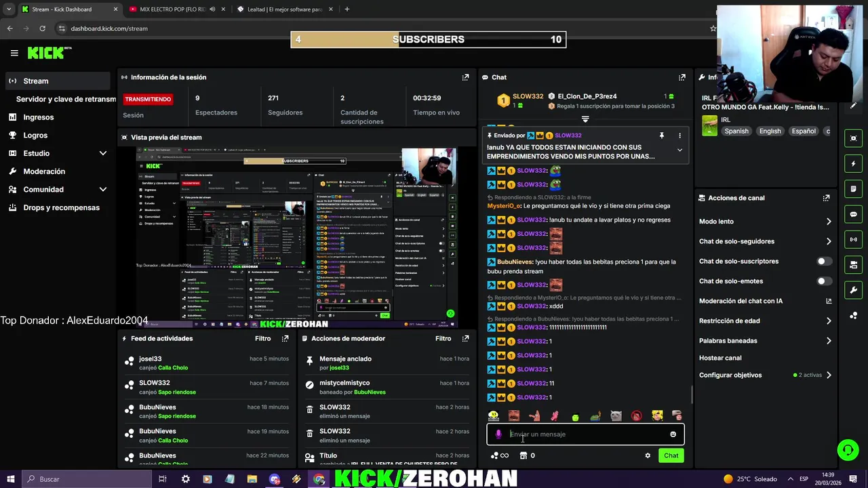Screen dimensions: 868x488
Task: Open BubuNieves link in ban entry
Action: (370, 392)
